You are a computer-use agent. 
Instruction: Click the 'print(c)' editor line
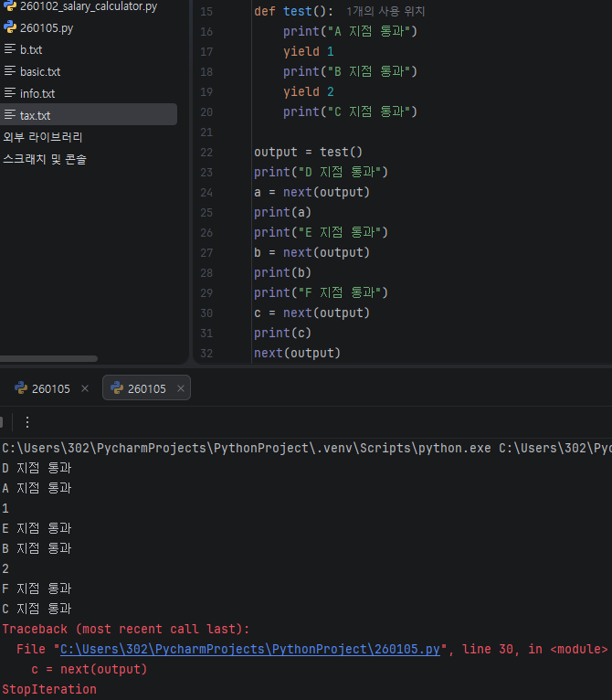pyautogui.click(x=282, y=333)
